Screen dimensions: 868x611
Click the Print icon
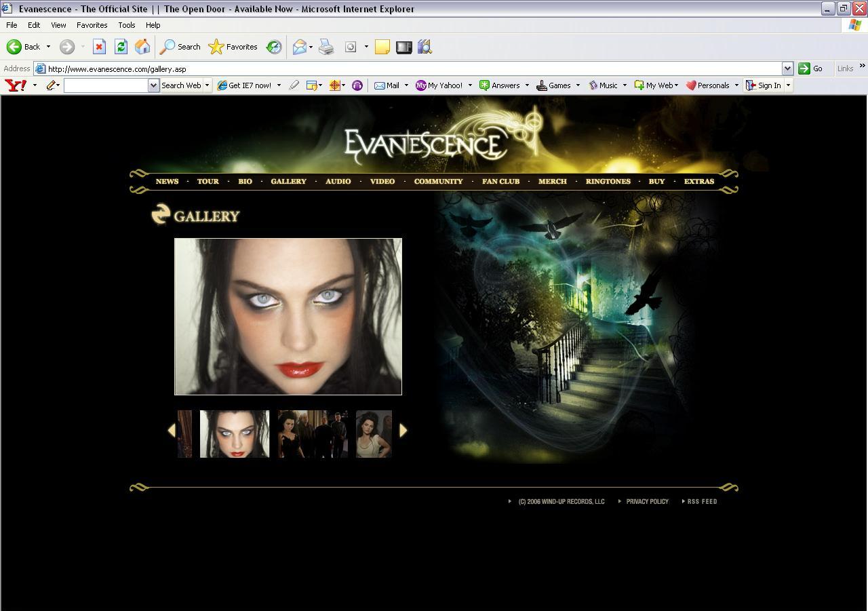click(x=326, y=47)
